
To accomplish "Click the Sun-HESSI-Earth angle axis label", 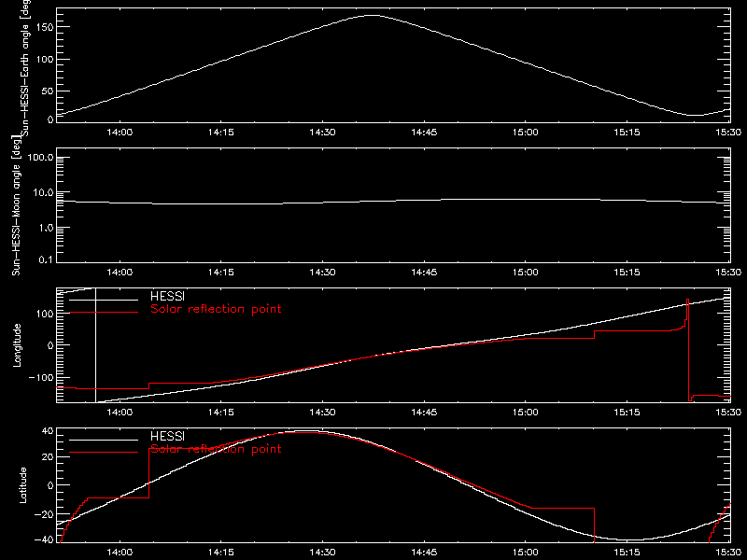I will tap(25, 66).
